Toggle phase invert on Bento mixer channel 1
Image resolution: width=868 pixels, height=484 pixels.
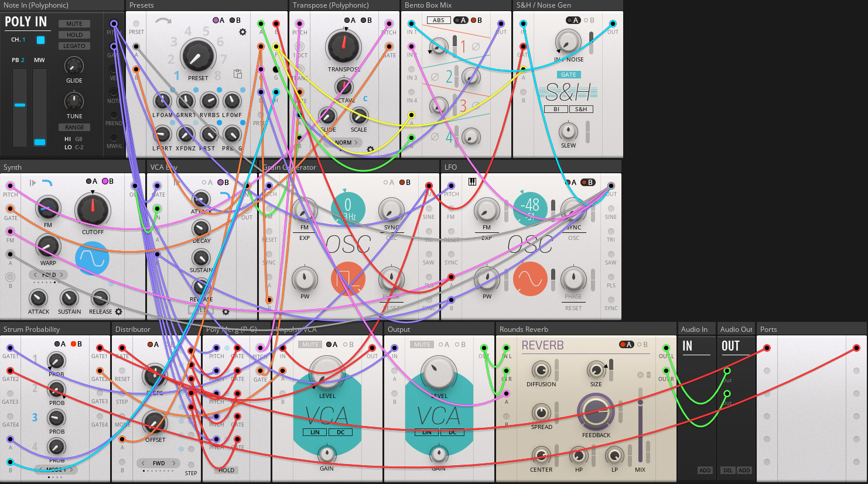pos(476,46)
